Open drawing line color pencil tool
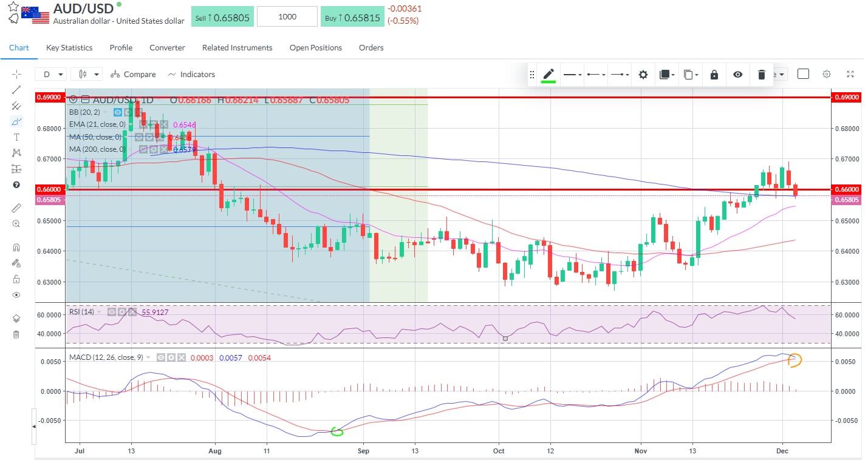 point(548,75)
